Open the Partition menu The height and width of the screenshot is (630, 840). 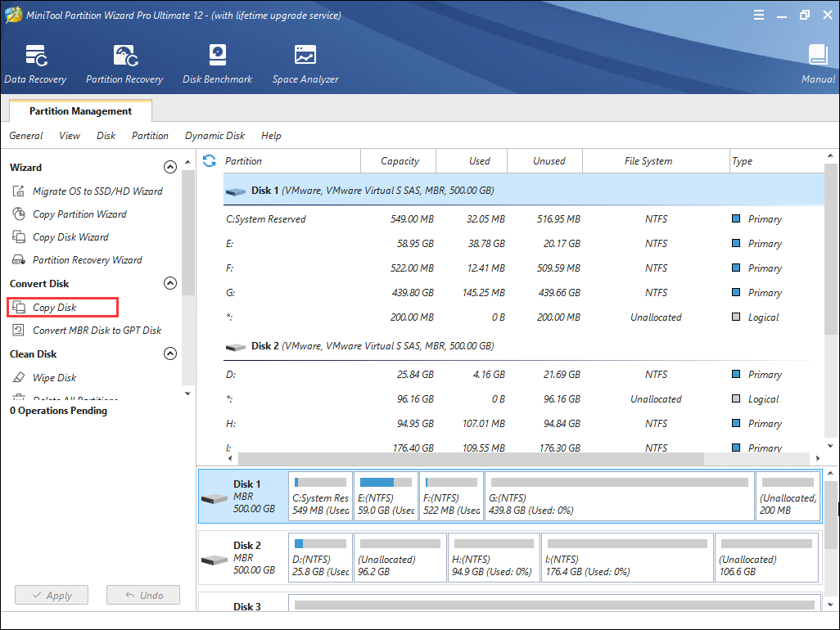[x=150, y=136]
